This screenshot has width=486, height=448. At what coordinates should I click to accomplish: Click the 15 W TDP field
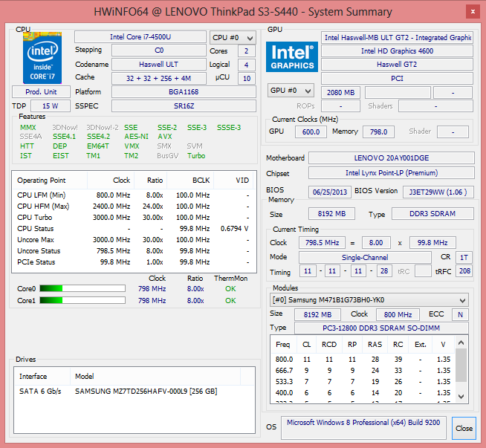[x=51, y=106]
